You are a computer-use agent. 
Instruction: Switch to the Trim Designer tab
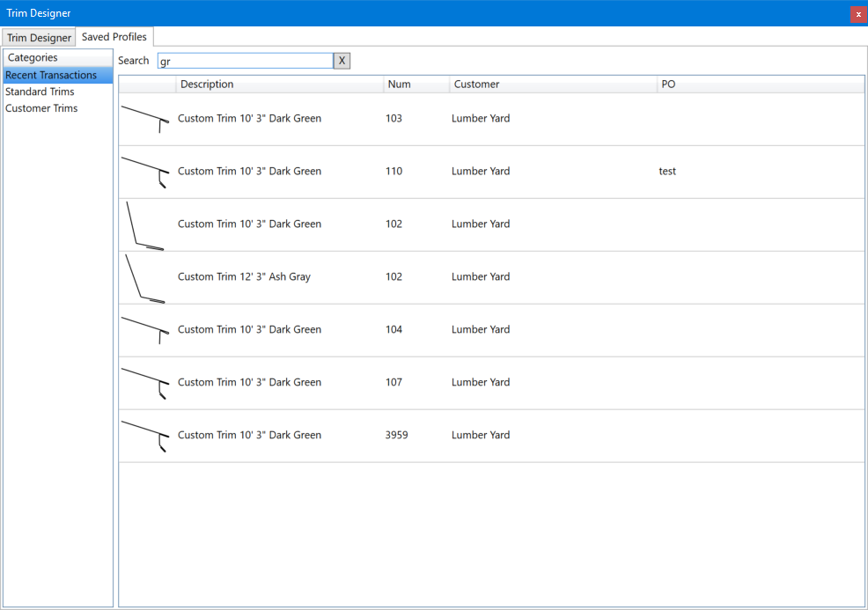click(39, 38)
